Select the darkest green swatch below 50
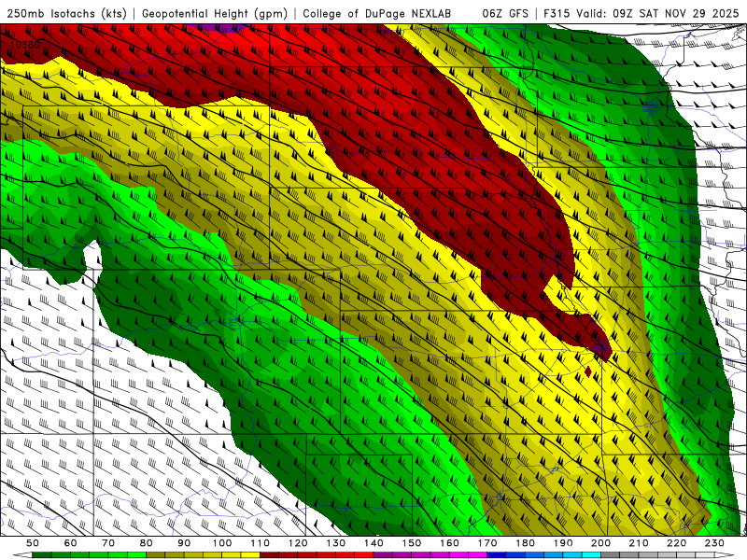Viewport: 747px width, 560px height. 42,555
